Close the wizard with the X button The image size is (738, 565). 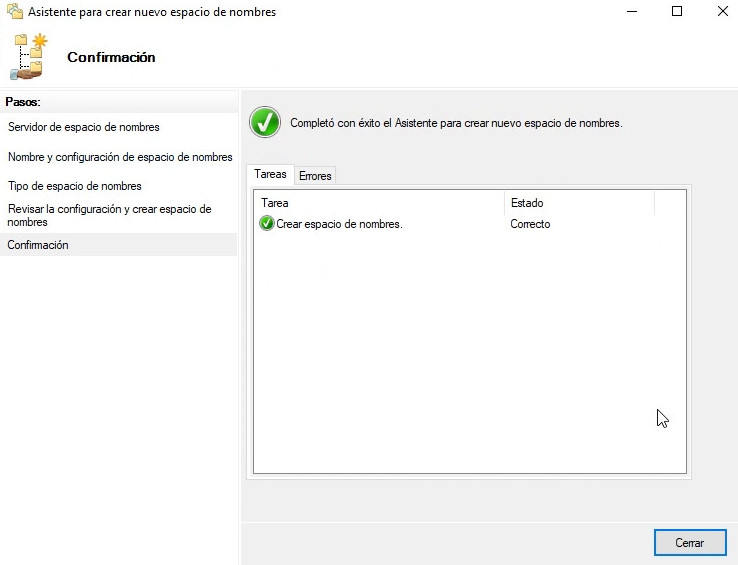pos(722,12)
